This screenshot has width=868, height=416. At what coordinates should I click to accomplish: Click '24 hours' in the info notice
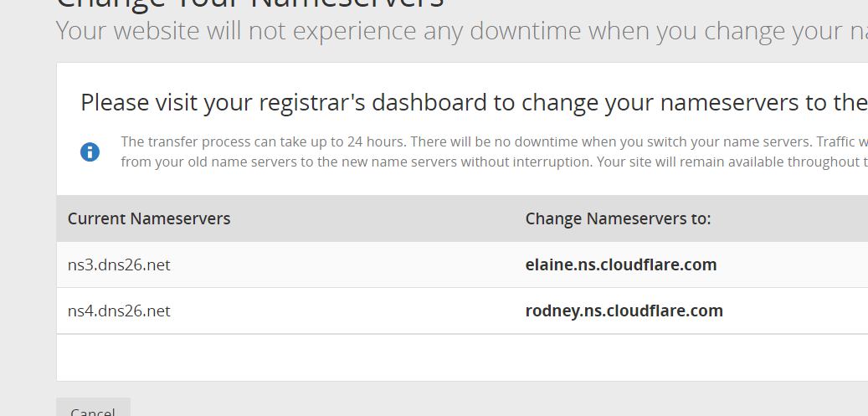379,141
